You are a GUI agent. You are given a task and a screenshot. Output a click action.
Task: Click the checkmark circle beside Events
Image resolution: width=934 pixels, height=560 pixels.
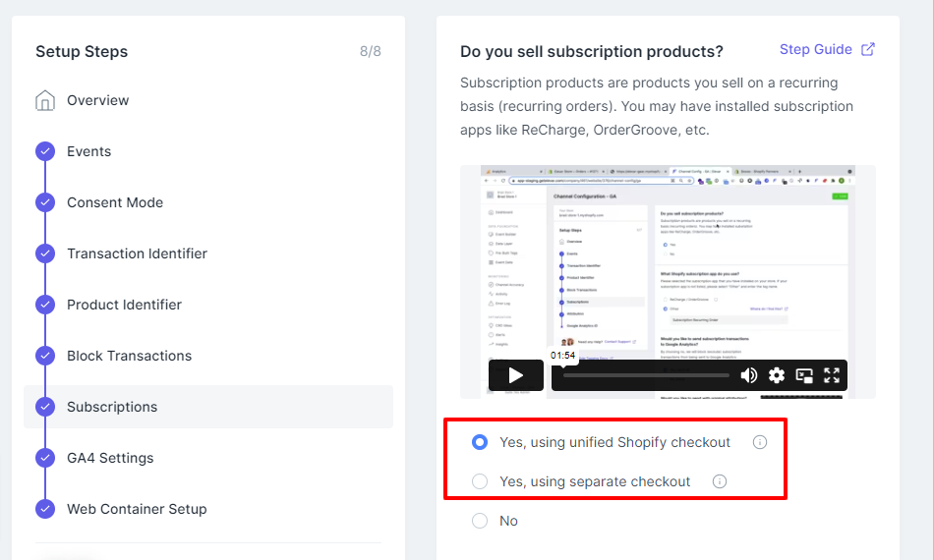pyautogui.click(x=45, y=151)
